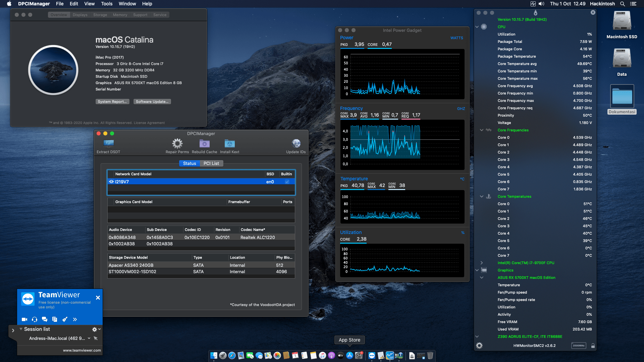Collapse Z390 AORUS ELITE-CF group

[477, 337]
